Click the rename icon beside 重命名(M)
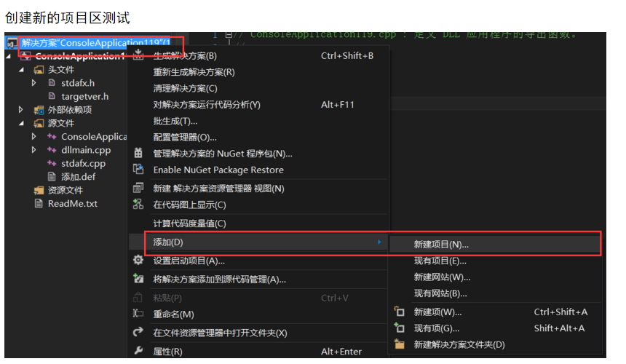 coord(138,314)
